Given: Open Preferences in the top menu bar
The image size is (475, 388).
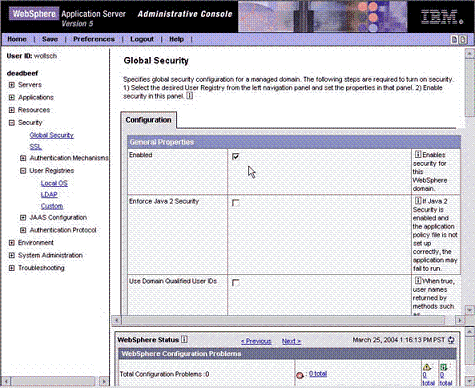Looking at the screenshot, I should pyautogui.click(x=94, y=39).
